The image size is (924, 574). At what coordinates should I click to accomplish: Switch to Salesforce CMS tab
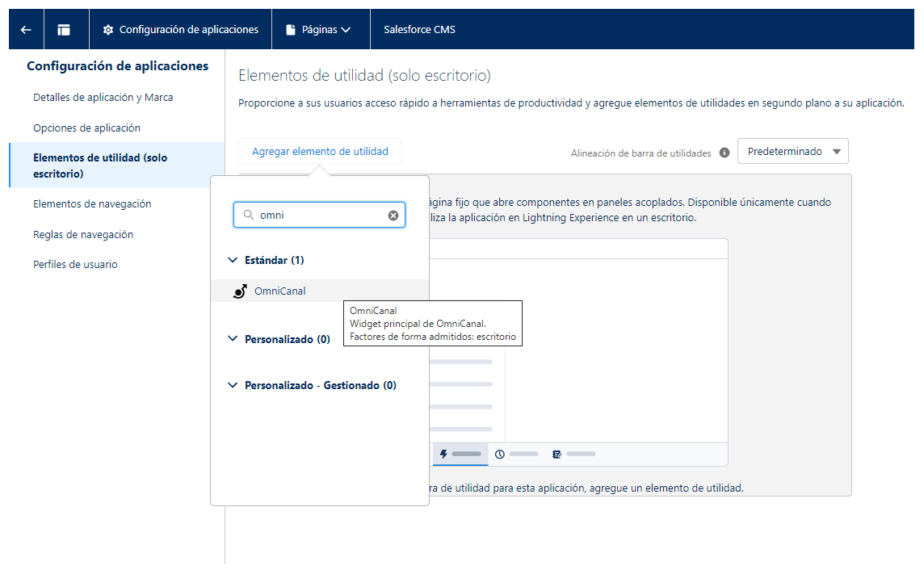[419, 29]
